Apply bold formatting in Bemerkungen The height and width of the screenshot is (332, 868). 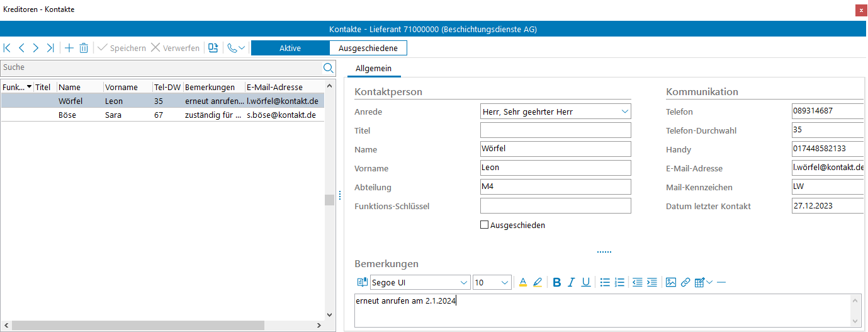tap(556, 282)
